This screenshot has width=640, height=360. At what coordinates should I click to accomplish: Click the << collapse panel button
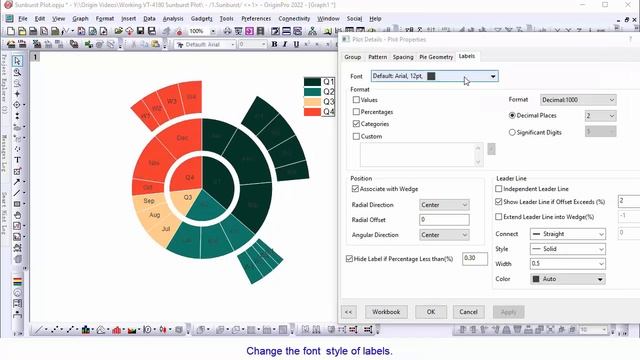[x=348, y=312]
